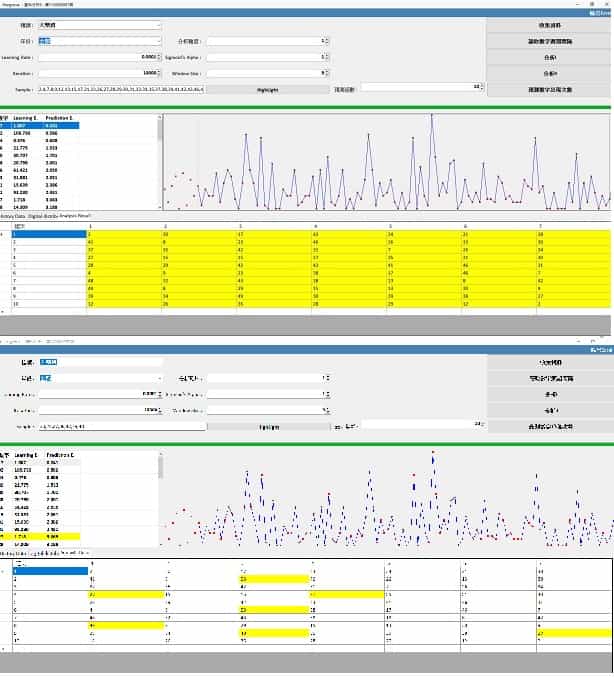This screenshot has height=677, width=614.
Task: Switch to the History Data tab, upper window
Action: (12, 215)
